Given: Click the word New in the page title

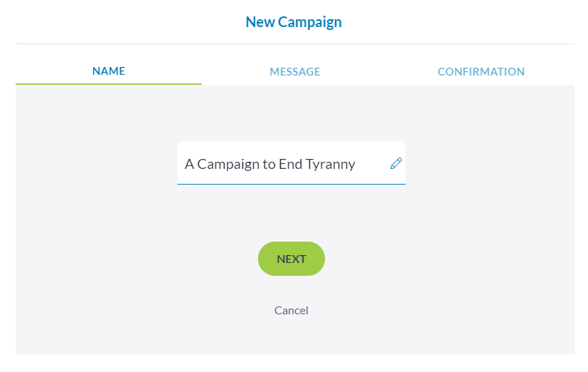Looking at the screenshot, I should [x=259, y=22].
